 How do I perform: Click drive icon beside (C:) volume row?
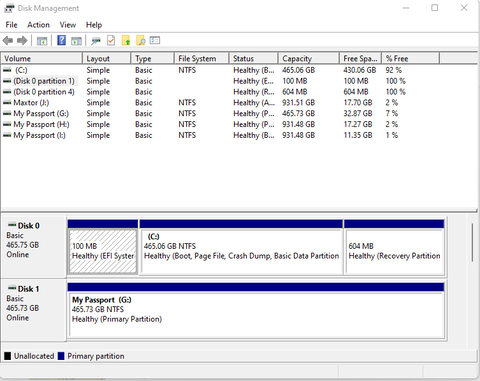7,70
